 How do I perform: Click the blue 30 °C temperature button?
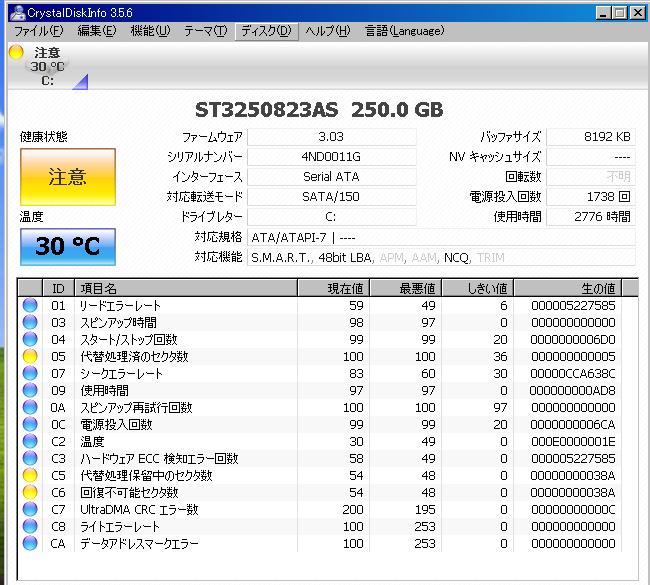click(x=68, y=246)
